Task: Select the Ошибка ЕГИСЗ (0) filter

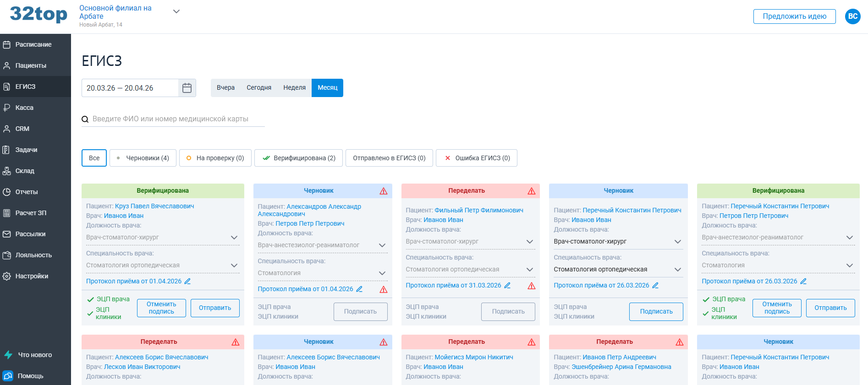Action: 476,158
